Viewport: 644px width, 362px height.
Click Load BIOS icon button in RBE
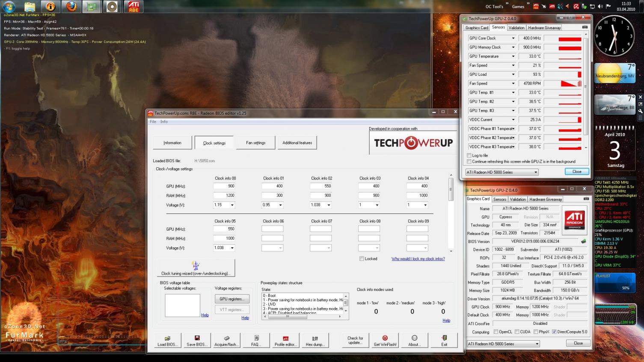coord(167,341)
